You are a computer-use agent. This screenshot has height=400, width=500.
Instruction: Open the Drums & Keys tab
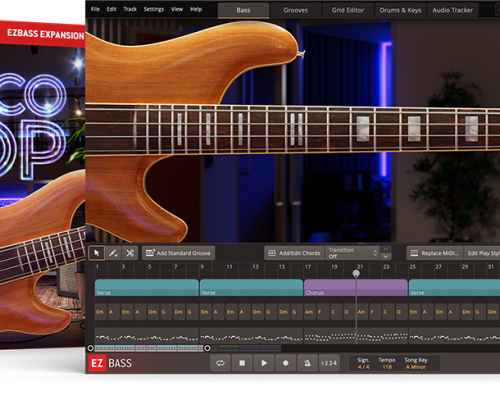point(400,10)
